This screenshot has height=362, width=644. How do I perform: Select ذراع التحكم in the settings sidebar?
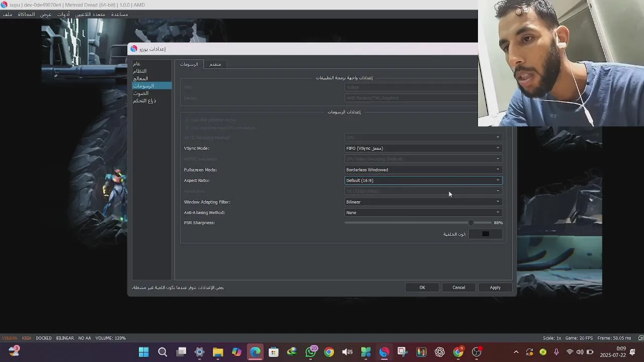[x=151, y=101]
